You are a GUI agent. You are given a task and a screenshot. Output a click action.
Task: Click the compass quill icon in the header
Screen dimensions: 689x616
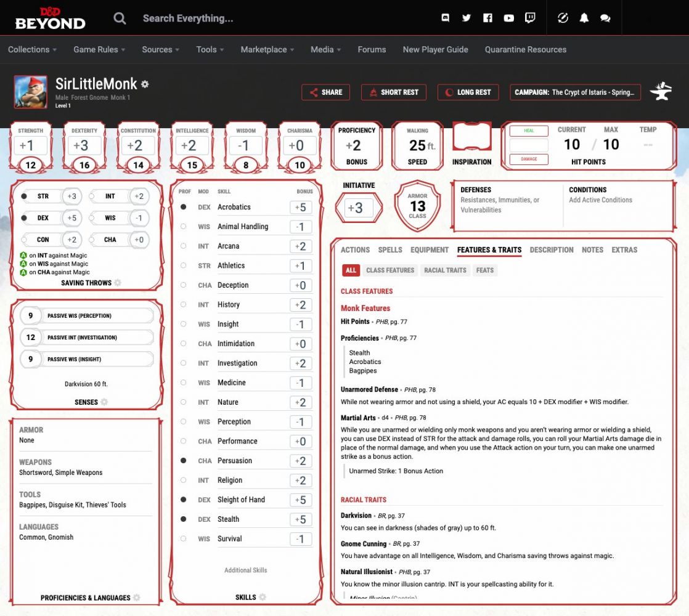563,18
